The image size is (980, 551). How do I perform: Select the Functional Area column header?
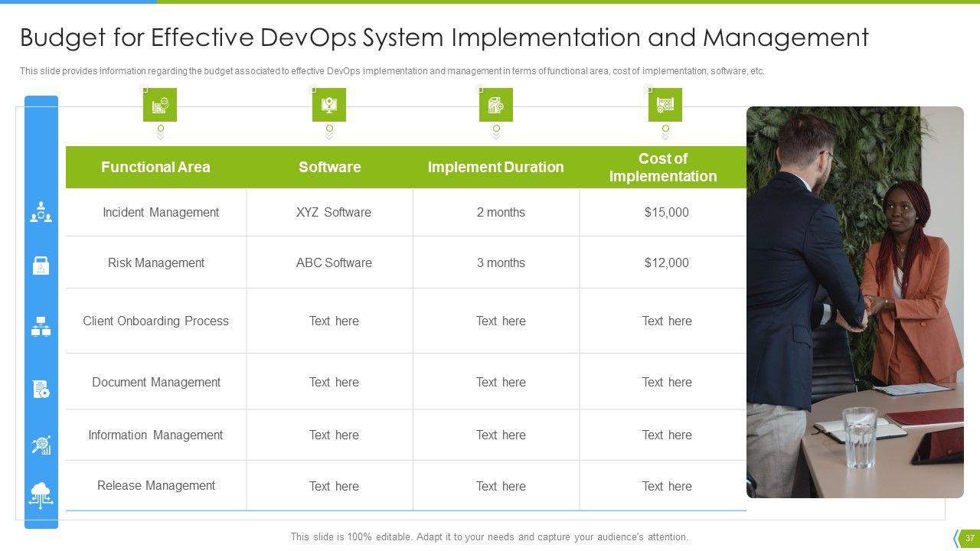[x=155, y=167]
